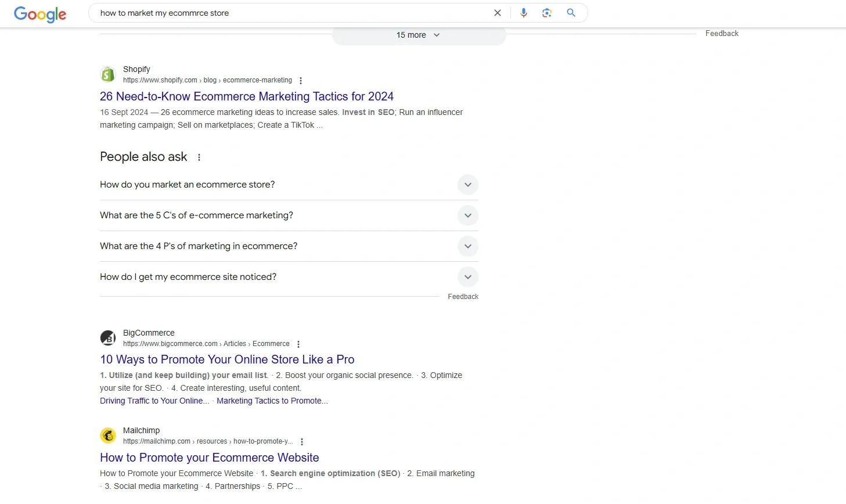This screenshot has width=846, height=504.
Task: Open the '15 more' filters dropdown
Action: [417, 35]
